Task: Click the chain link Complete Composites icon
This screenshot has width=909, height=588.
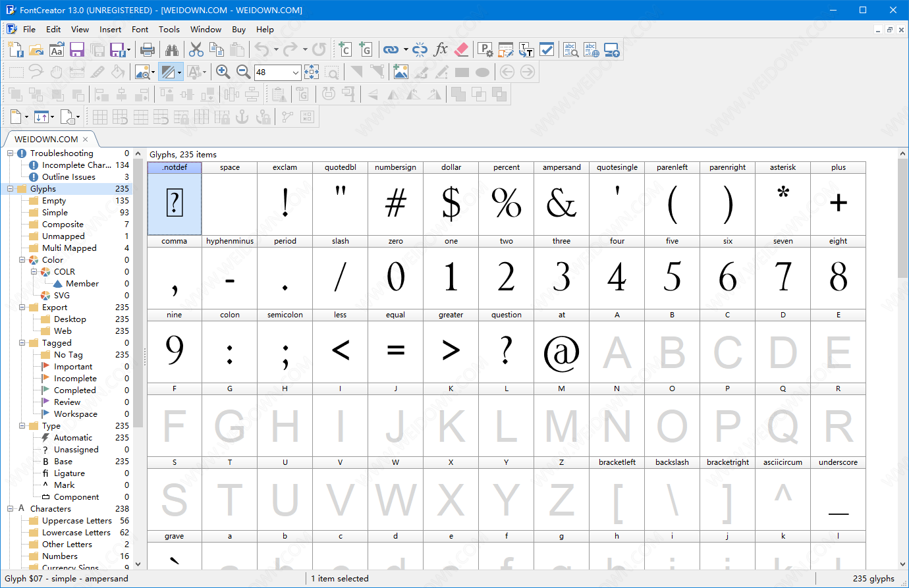Action: tap(391, 49)
